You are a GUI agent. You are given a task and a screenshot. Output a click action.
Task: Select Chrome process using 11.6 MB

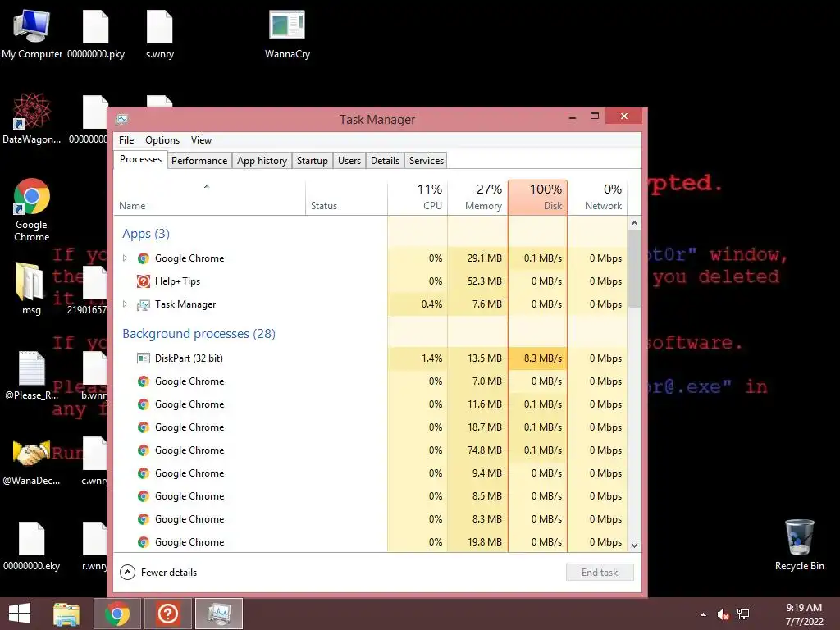coord(370,404)
